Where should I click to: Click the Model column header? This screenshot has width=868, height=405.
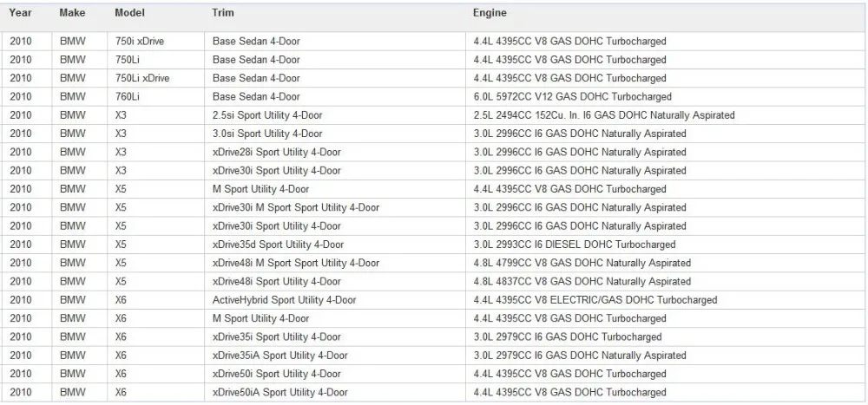[129, 12]
